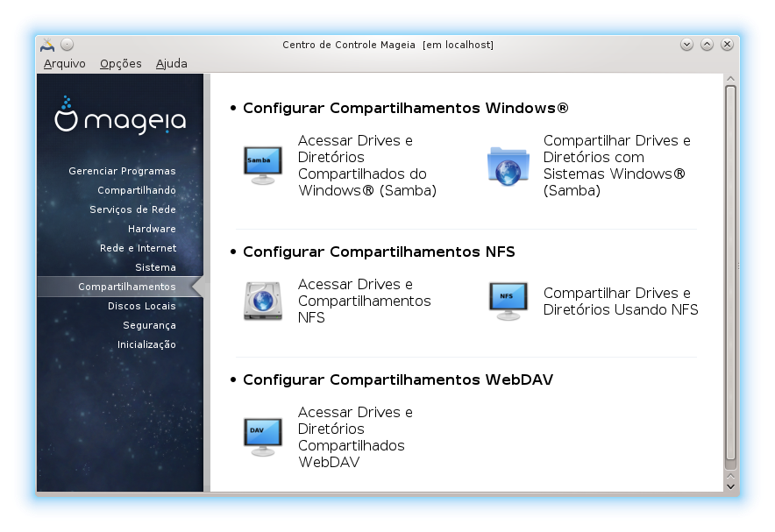Screen dimensions: 775x532
Task: Click the DAV monitor icon
Action: (263, 437)
